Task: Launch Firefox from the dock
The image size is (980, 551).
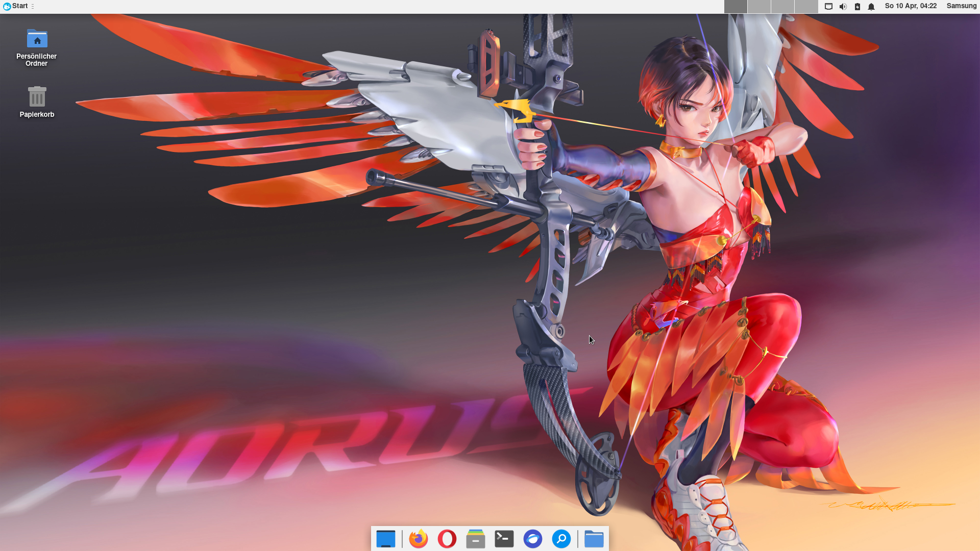Action: (419, 539)
